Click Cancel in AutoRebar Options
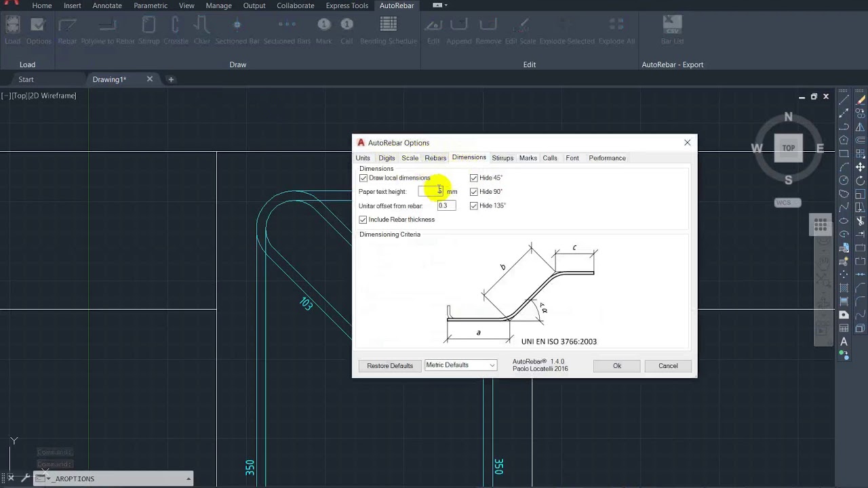The image size is (868, 488). pos(668,366)
